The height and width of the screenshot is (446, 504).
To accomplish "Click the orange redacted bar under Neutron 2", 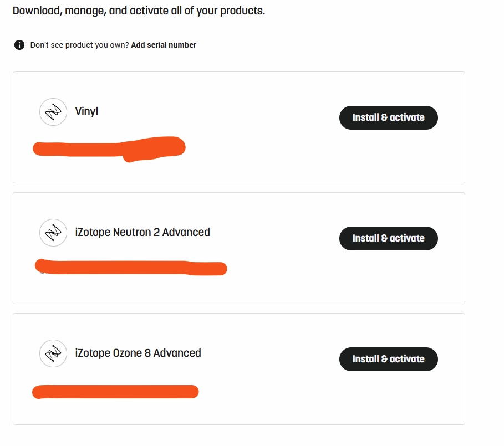I will tap(131, 267).
